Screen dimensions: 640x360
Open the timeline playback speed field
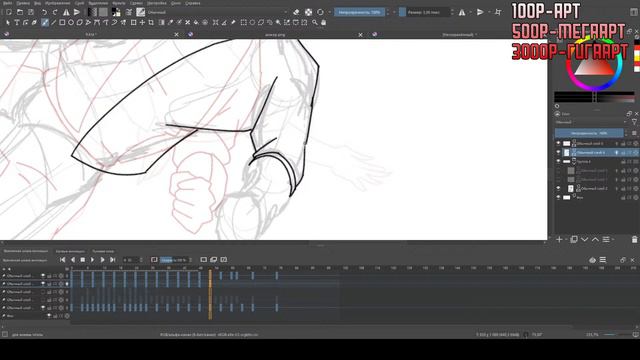point(176,260)
